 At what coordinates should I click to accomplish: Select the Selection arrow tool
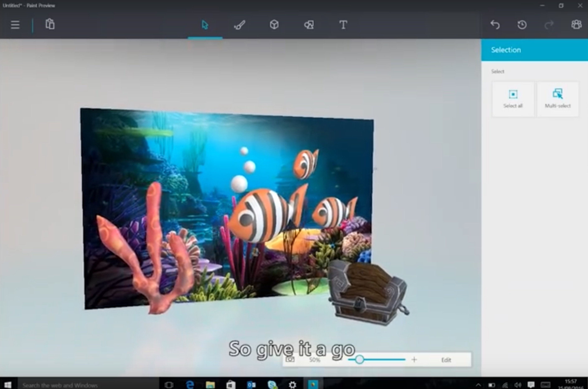[x=205, y=25]
